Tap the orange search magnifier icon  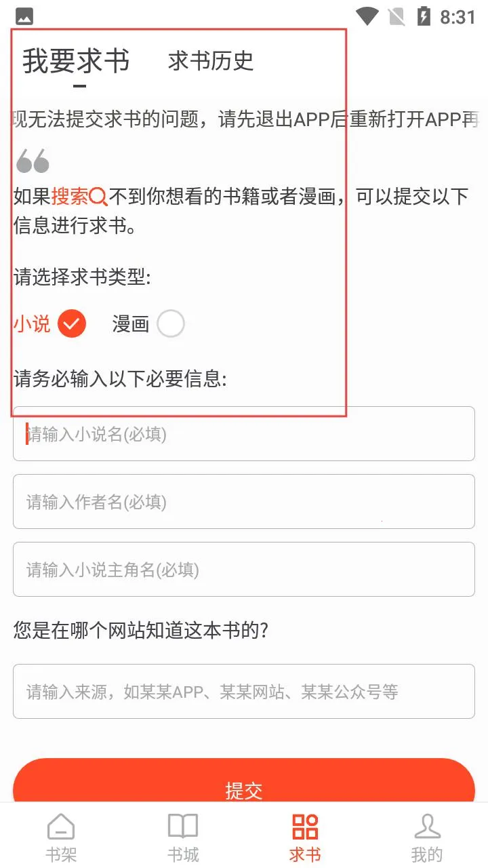(99, 197)
